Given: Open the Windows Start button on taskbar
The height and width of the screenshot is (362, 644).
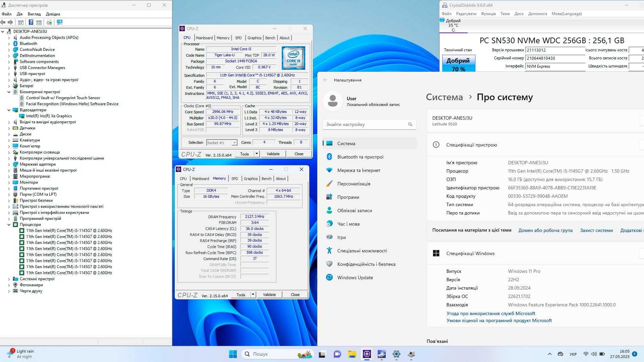Looking at the screenshot, I should [x=233, y=354].
